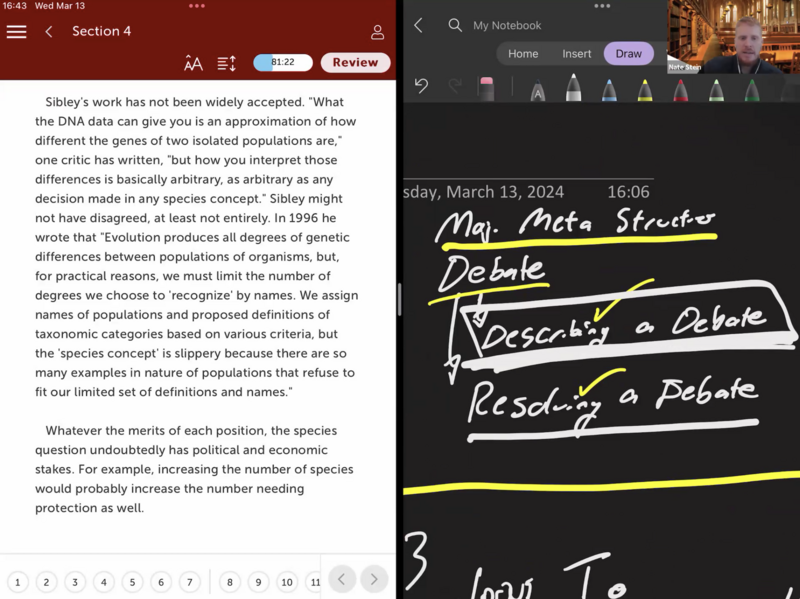
Task: Open the user profile icon
Action: tap(377, 32)
